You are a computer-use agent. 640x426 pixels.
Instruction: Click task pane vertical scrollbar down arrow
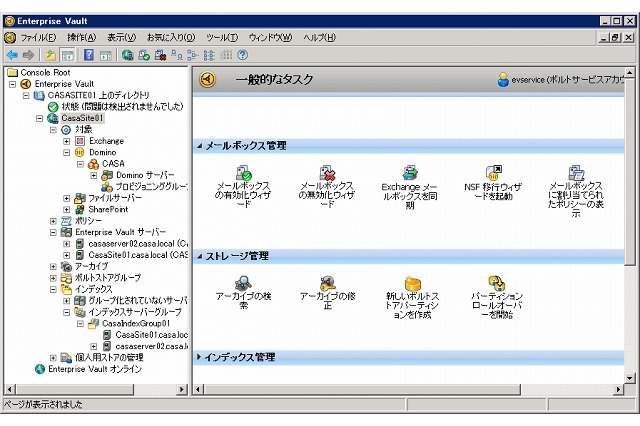[630, 379]
